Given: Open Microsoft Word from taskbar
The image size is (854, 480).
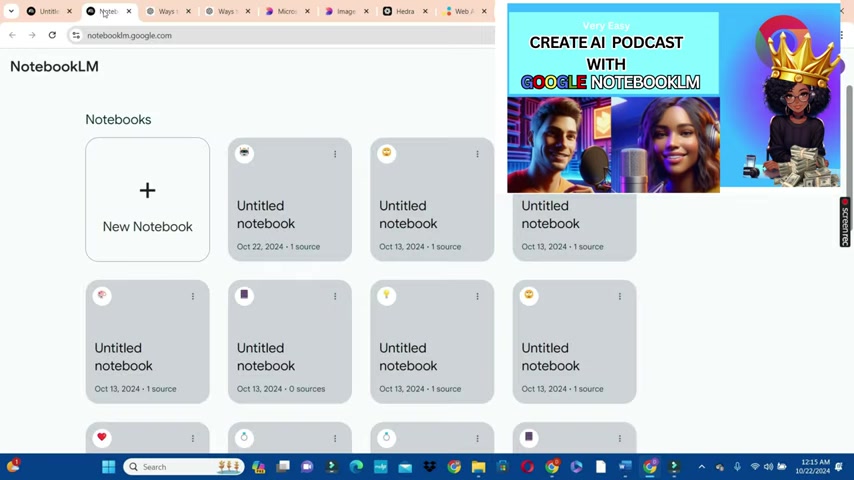Looking at the screenshot, I should (x=625, y=467).
